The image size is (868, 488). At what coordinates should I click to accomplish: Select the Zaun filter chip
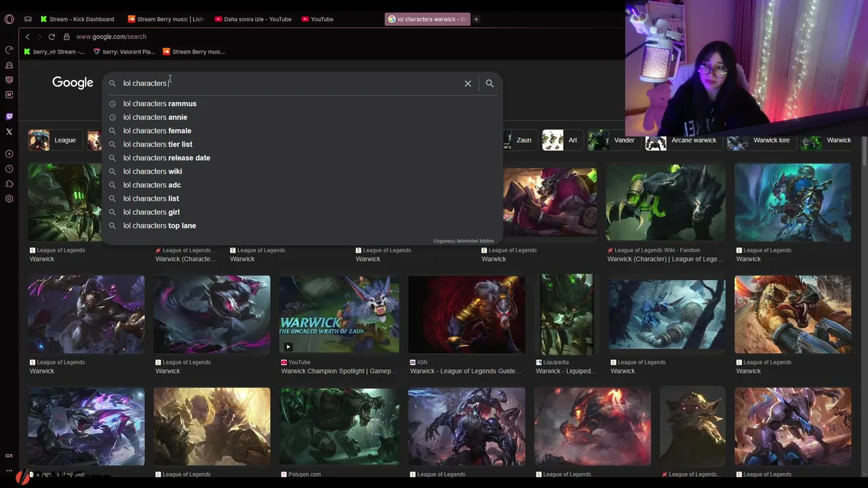[520, 140]
